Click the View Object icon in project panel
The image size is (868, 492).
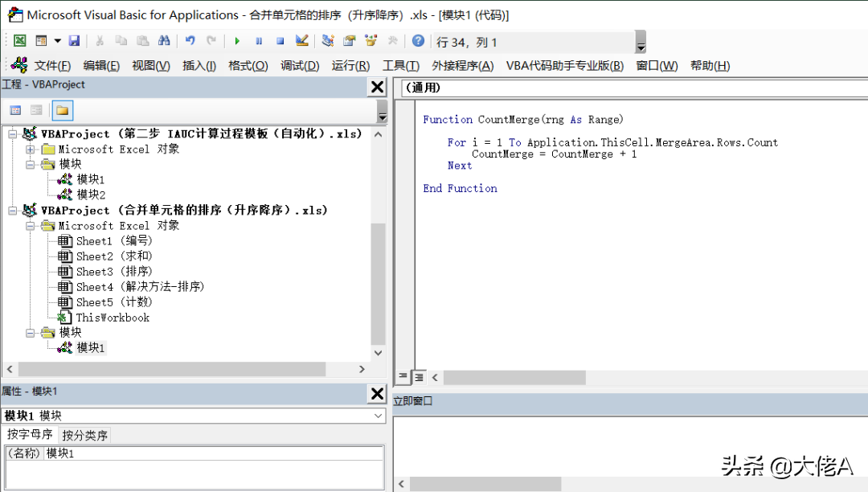(36, 110)
